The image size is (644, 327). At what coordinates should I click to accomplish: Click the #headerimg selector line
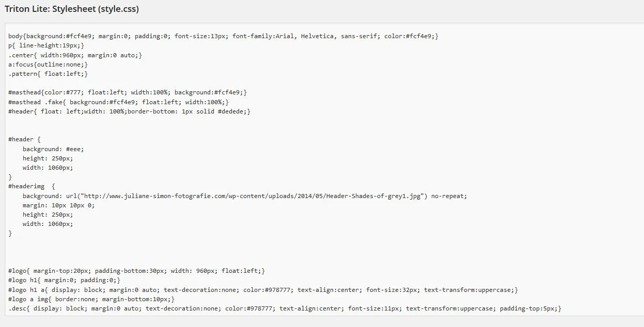32,186
